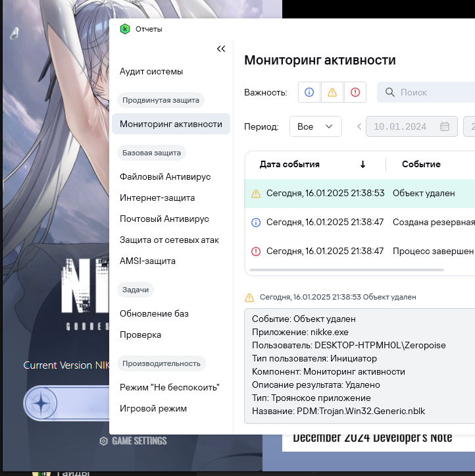
Task: Click the Базовая защита section label
Action: pos(151,153)
